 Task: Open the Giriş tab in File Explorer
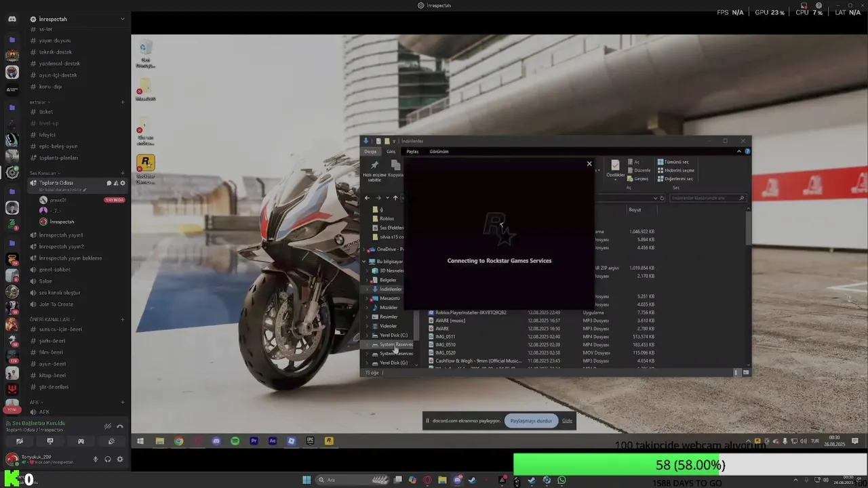pyautogui.click(x=391, y=151)
